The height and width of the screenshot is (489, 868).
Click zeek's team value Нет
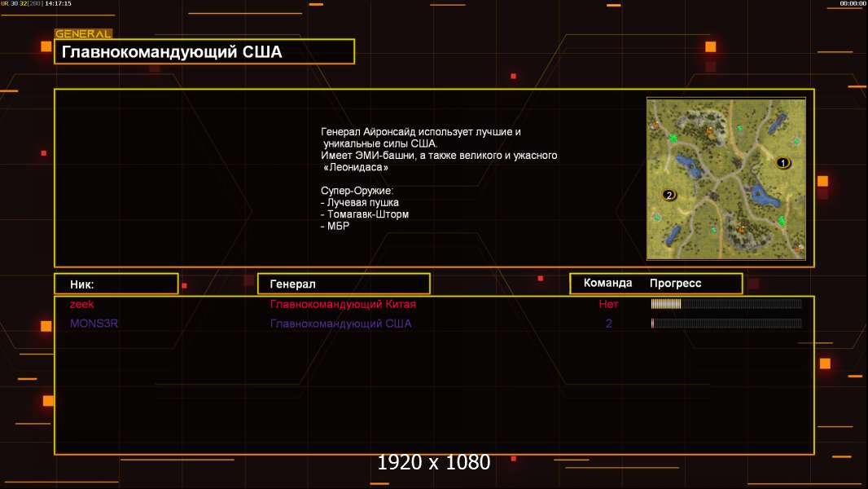pos(608,304)
